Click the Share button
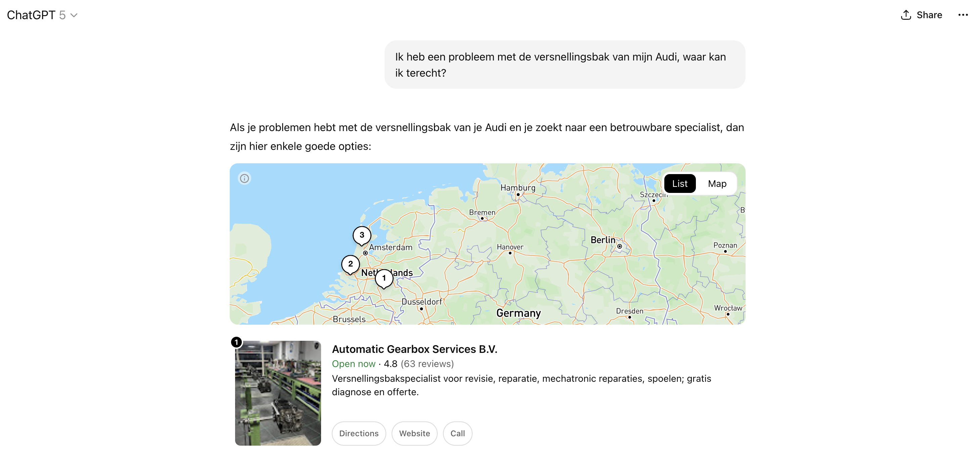This screenshot has height=449, width=980. click(922, 15)
